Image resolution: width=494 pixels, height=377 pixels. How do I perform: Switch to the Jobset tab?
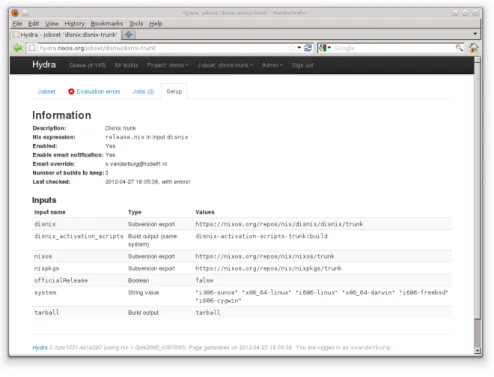coord(46,92)
